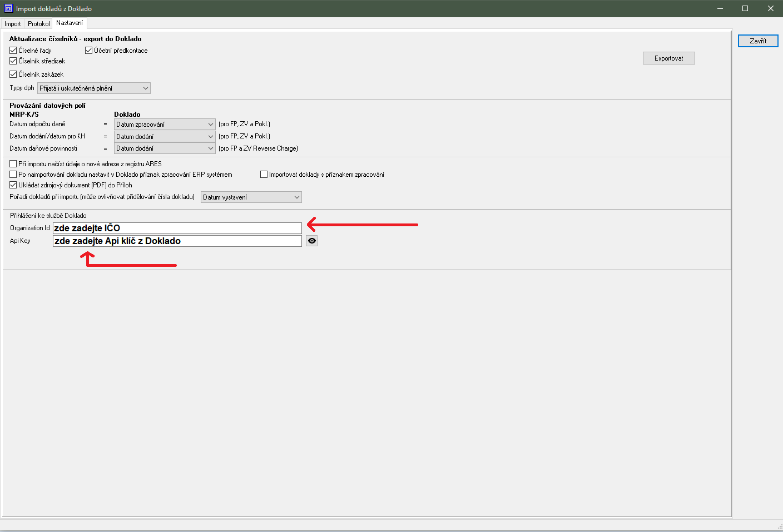This screenshot has width=783, height=532.
Task: Open the Protokol tab
Action: pyautogui.click(x=39, y=24)
